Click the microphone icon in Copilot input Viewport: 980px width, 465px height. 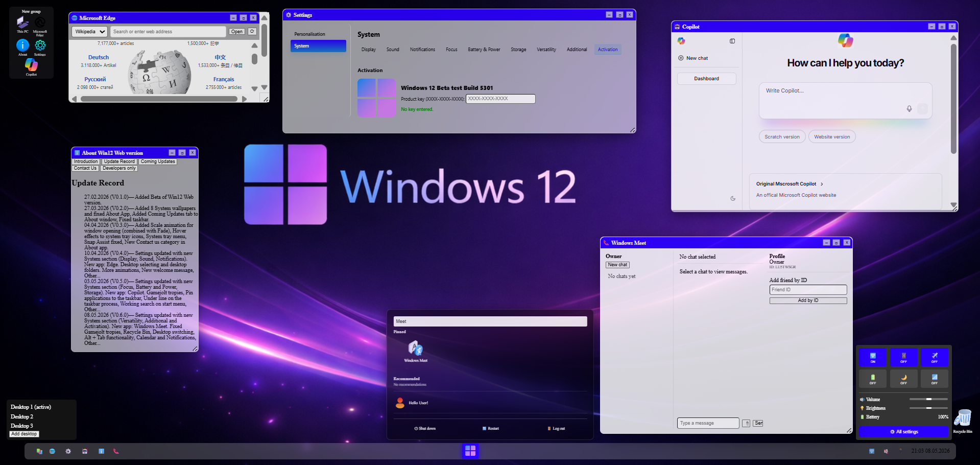point(909,108)
